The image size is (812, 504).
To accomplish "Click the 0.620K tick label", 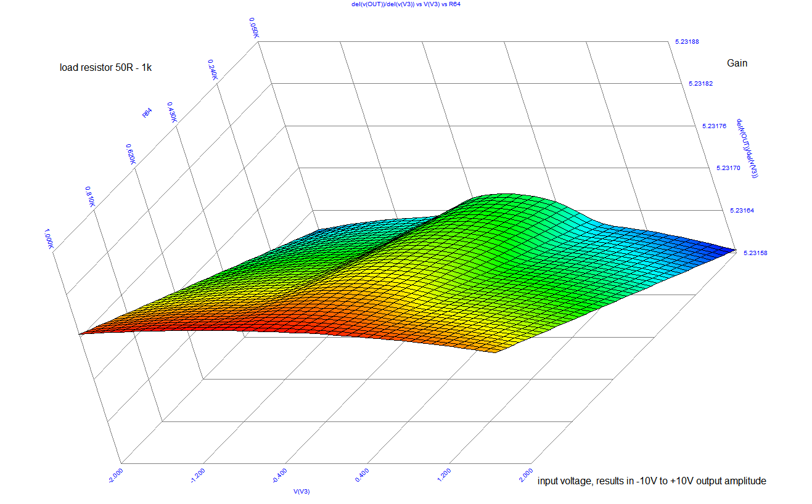I will pyautogui.click(x=131, y=156).
